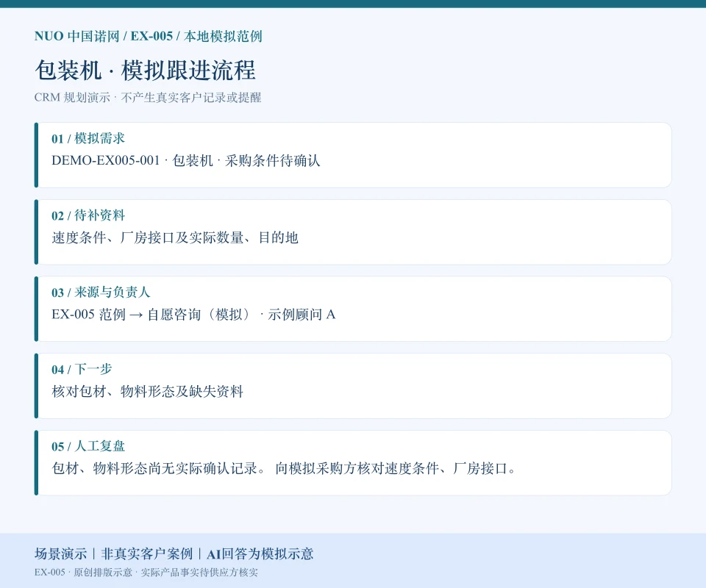Click the sentence '包材、物料形态尚无实际确认记录。'
Image resolution: width=706 pixels, height=588 pixels.
point(159,468)
